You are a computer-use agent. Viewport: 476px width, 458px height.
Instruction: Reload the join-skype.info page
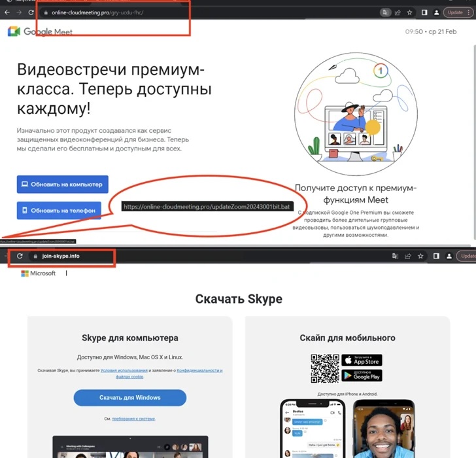(x=20, y=256)
